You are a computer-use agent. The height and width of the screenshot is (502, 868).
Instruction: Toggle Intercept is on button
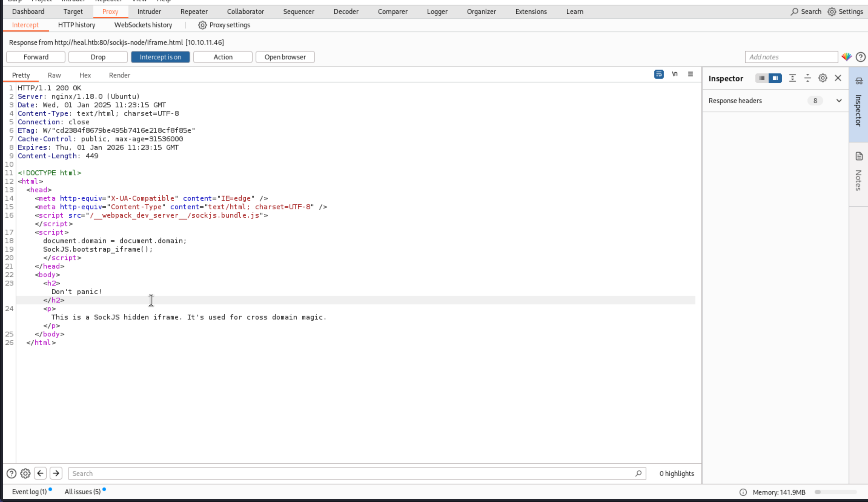coord(160,57)
